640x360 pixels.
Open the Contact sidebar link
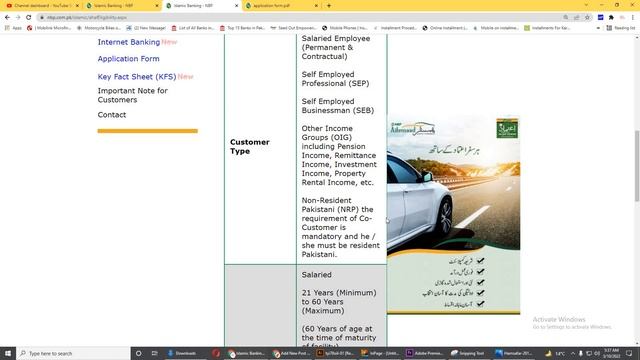(x=112, y=115)
